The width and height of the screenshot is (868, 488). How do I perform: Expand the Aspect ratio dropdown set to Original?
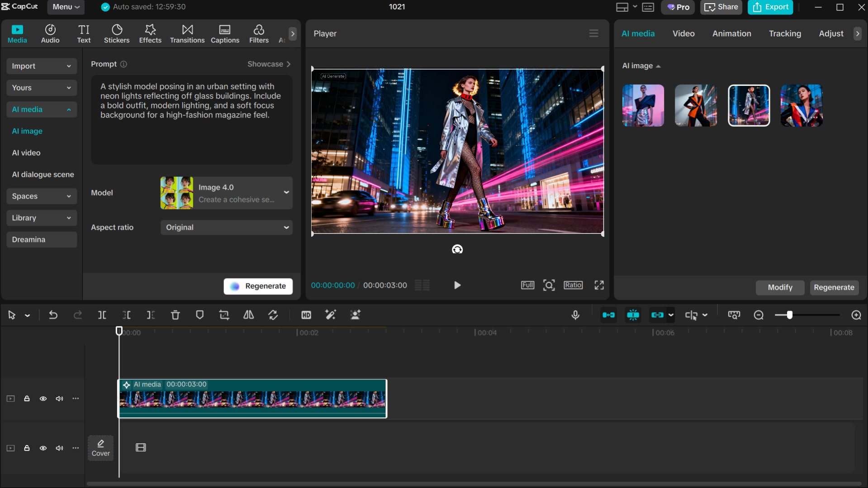click(226, 227)
